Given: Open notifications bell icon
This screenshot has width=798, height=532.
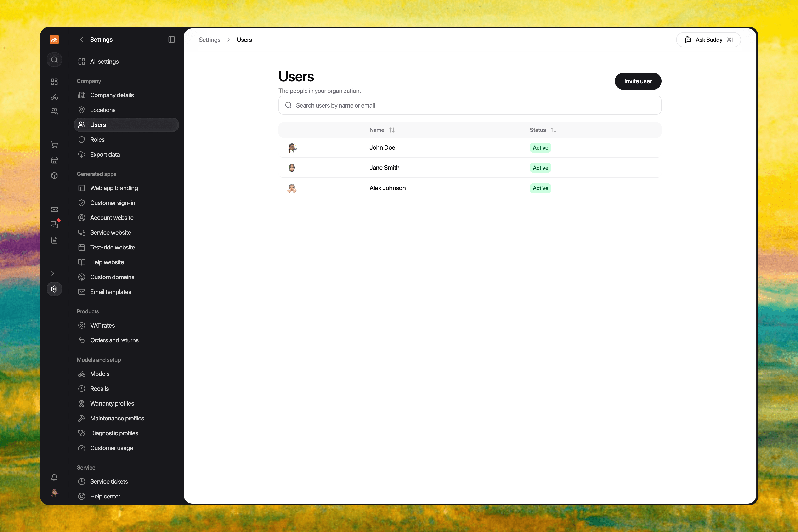Looking at the screenshot, I should pos(54,478).
